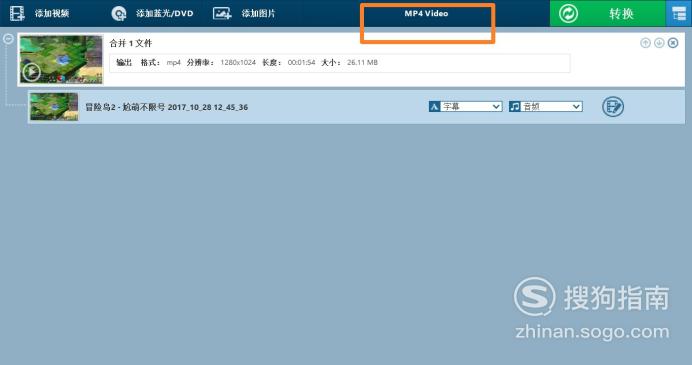Click output format value mp4
This screenshot has width=692, height=365.
tap(173, 63)
